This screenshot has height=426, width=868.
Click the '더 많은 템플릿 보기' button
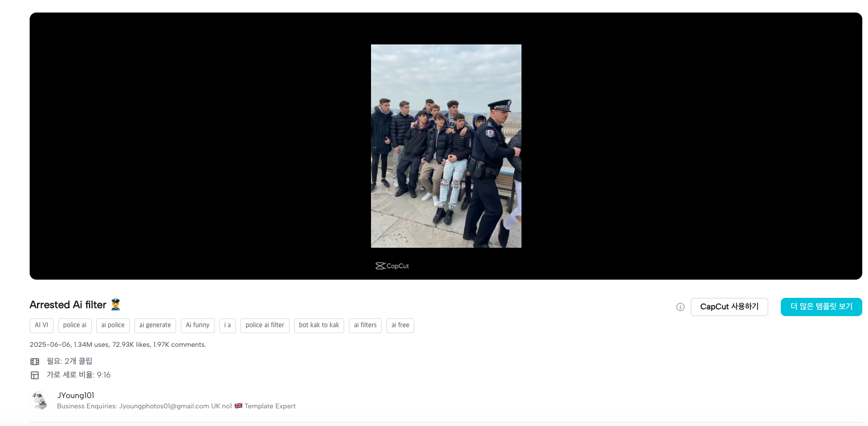pos(821,307)
